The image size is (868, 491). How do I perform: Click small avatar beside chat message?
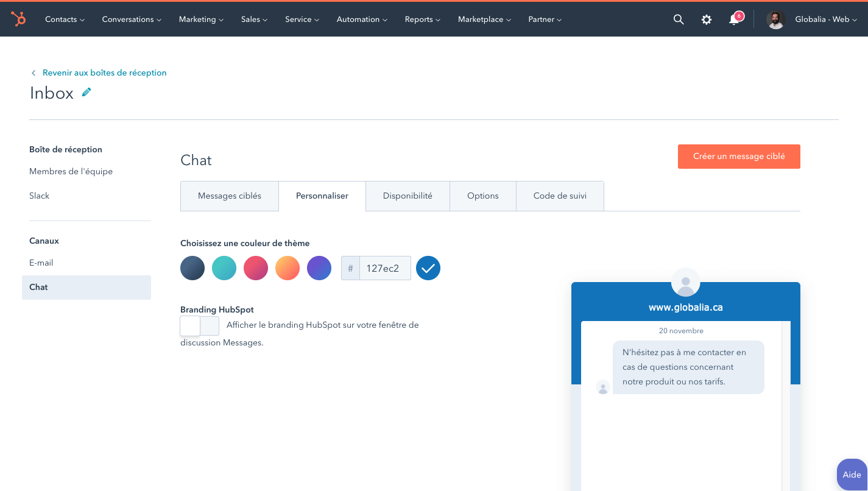pos(603,387)
